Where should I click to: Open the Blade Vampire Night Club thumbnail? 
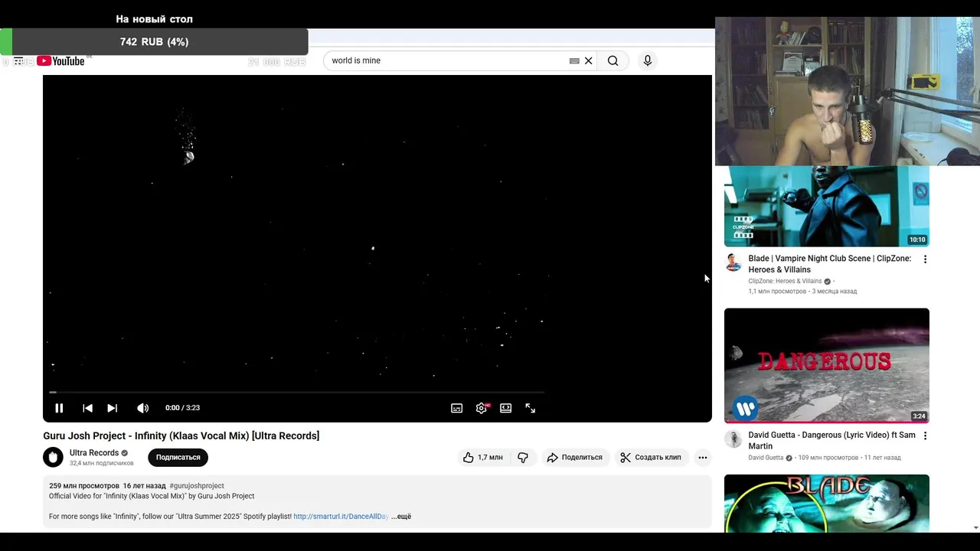(x=826, y=206)
